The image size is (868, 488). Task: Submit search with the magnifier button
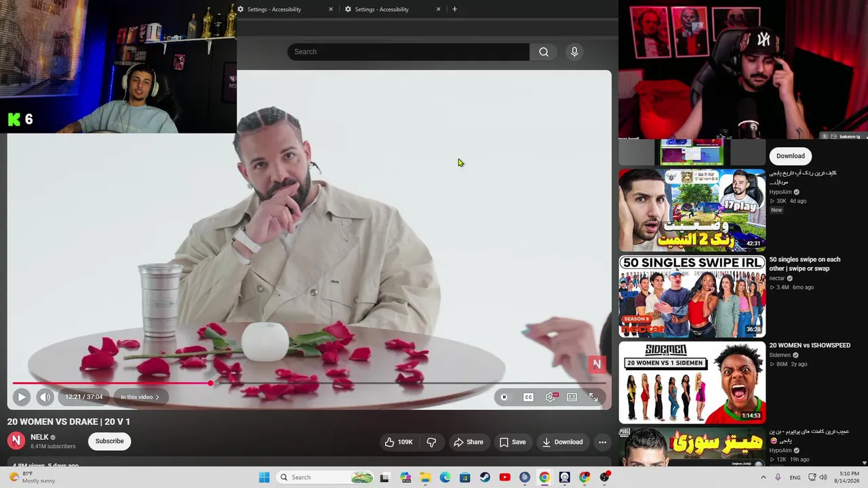[544, 52]
